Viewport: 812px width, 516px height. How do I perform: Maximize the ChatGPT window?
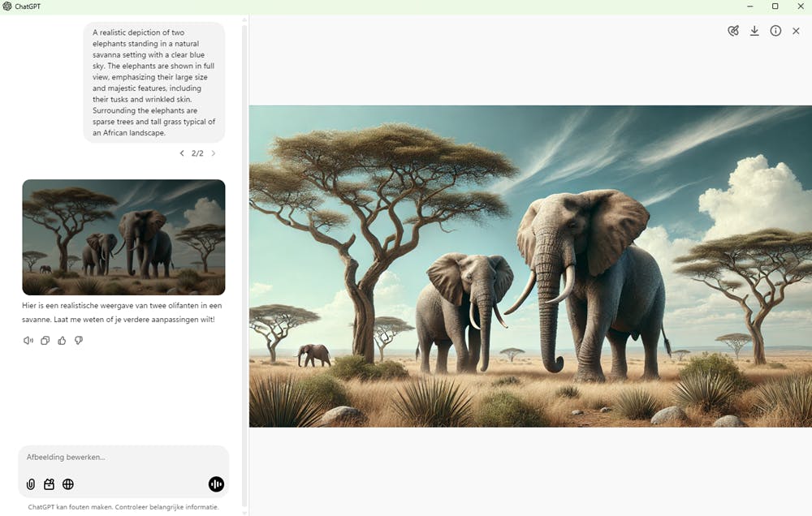tap(775, 6)
